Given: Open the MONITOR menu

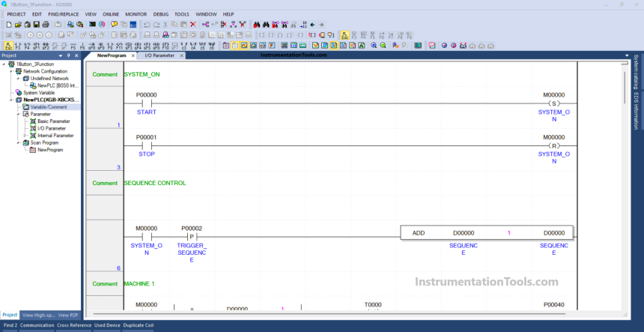Looking at the screenshot, I should (x=136, y=14).
